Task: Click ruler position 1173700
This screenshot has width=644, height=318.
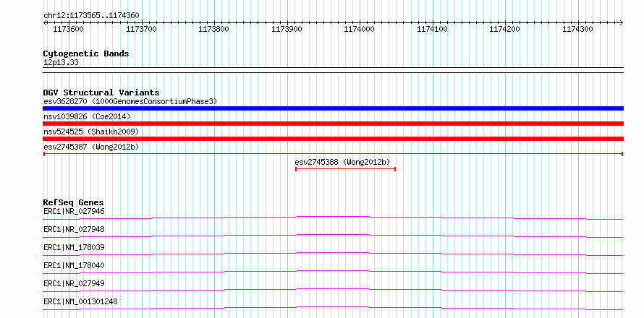Action: click(142, 29)
